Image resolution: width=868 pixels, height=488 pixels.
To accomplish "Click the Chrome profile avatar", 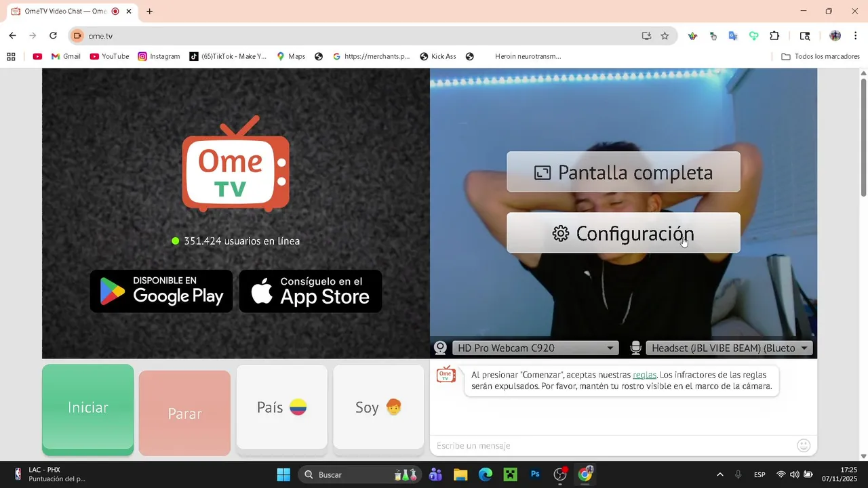I will tap(835, 36).
